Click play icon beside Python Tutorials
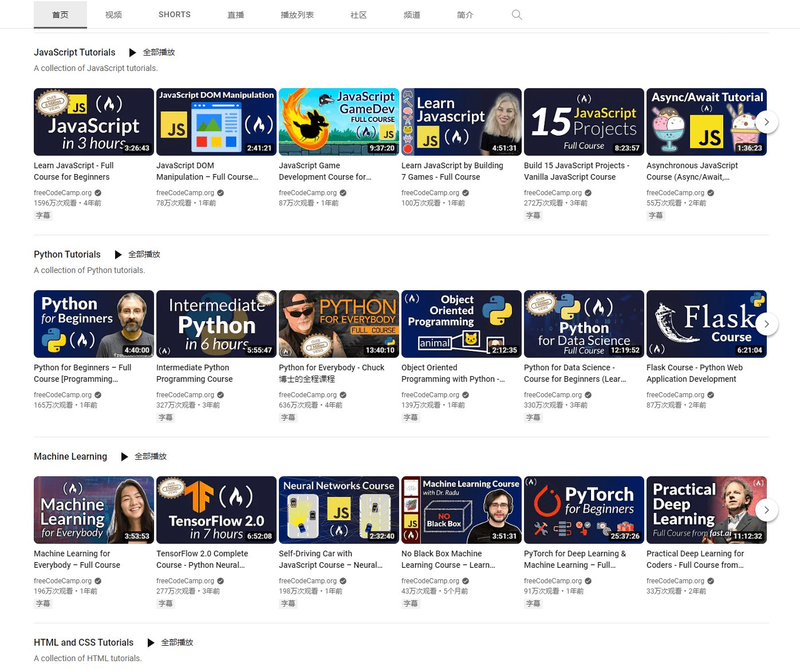800x672 pixels. click(118, 255)
